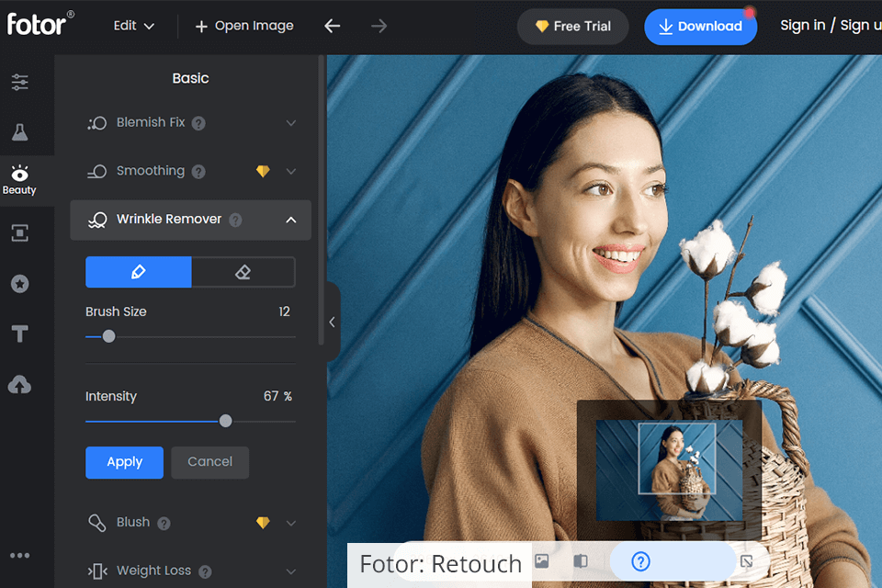Open the Text sidebar tool

coord(19,334)
